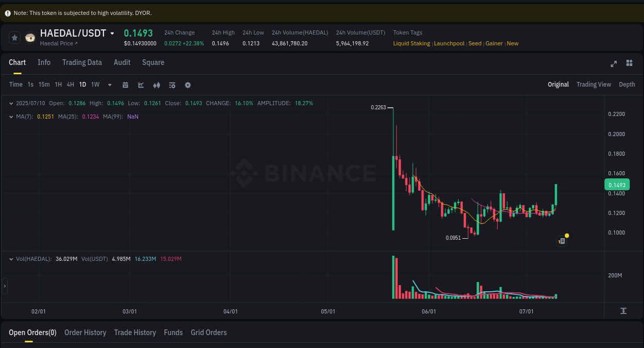Click the Launchpool token tag

tap(449, 43)
